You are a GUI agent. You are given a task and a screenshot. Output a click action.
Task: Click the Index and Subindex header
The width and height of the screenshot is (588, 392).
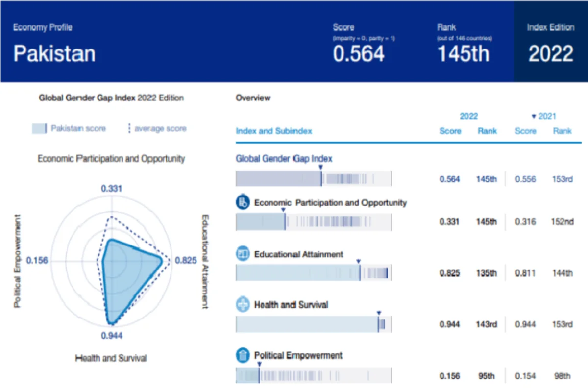[274, 131]
